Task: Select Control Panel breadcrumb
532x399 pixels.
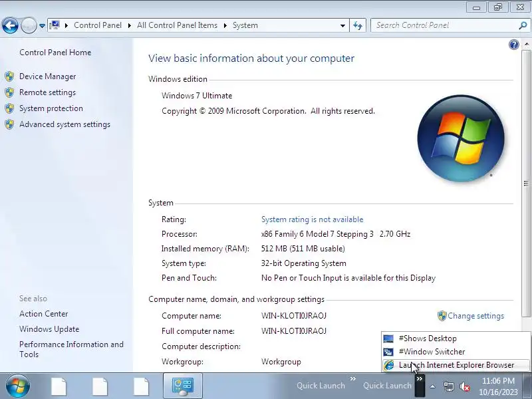Action: 98,25
